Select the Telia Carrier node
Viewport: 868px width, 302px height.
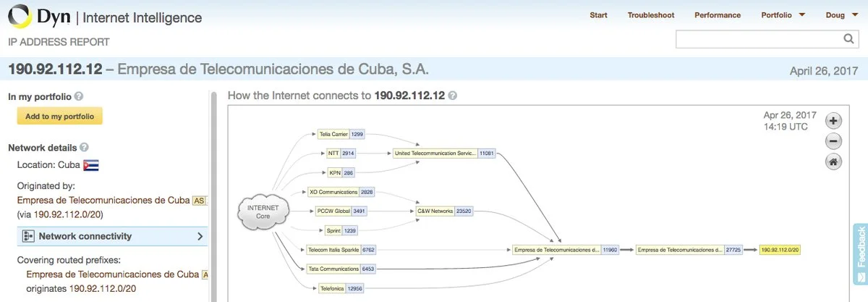click(x=341, y=134)
